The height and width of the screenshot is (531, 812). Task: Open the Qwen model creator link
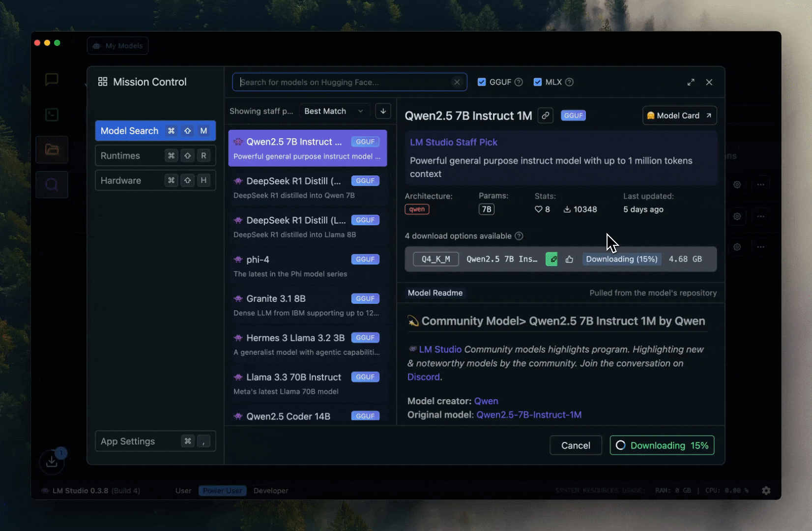[486, 401]
